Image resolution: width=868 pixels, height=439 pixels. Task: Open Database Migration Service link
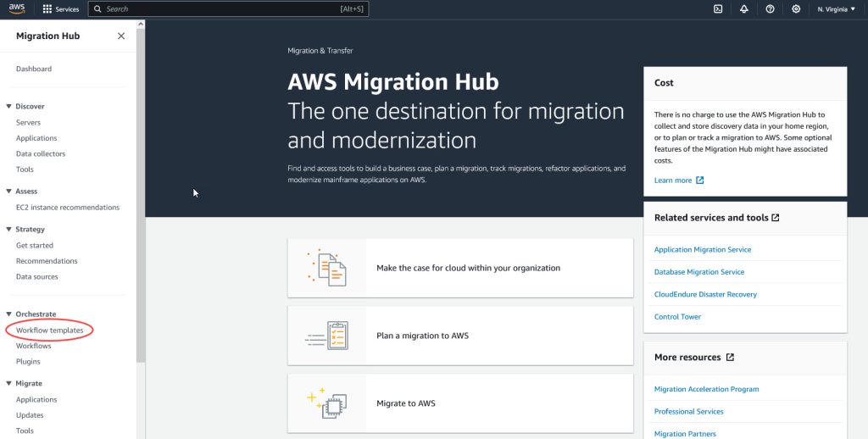click(699, 272)
